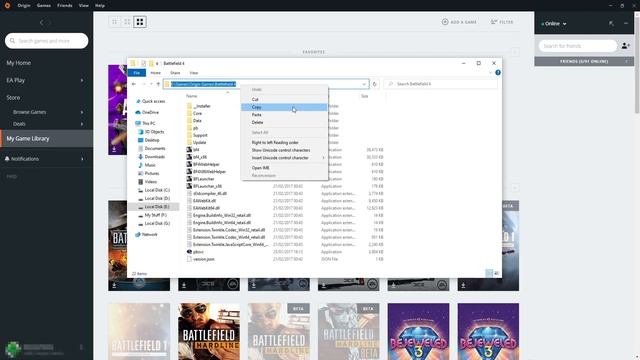The image size is (640, 360).
Task: Select Open IME in the context menu
Action: point(284,168)
